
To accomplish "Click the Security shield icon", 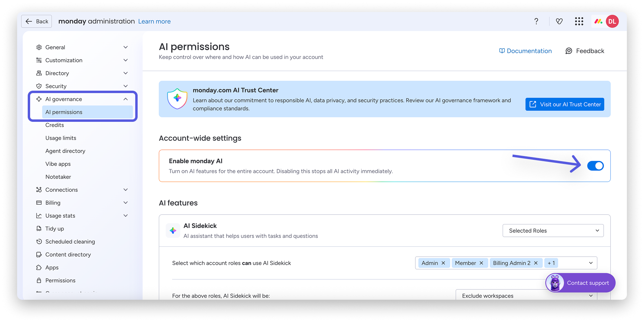I will click(39, 86).
